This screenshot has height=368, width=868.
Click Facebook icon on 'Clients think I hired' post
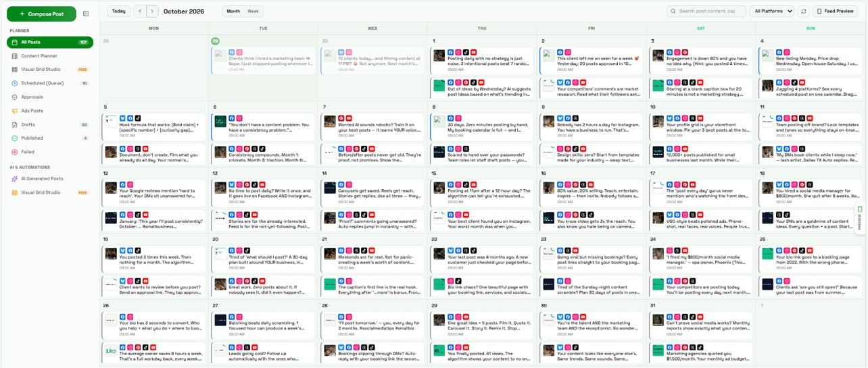[231, 52]
